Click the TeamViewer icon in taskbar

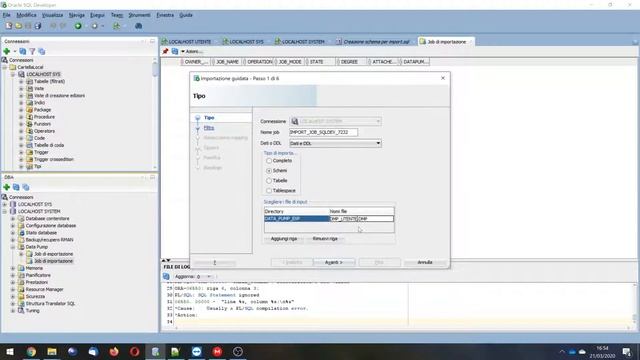[x=197, y=351]
